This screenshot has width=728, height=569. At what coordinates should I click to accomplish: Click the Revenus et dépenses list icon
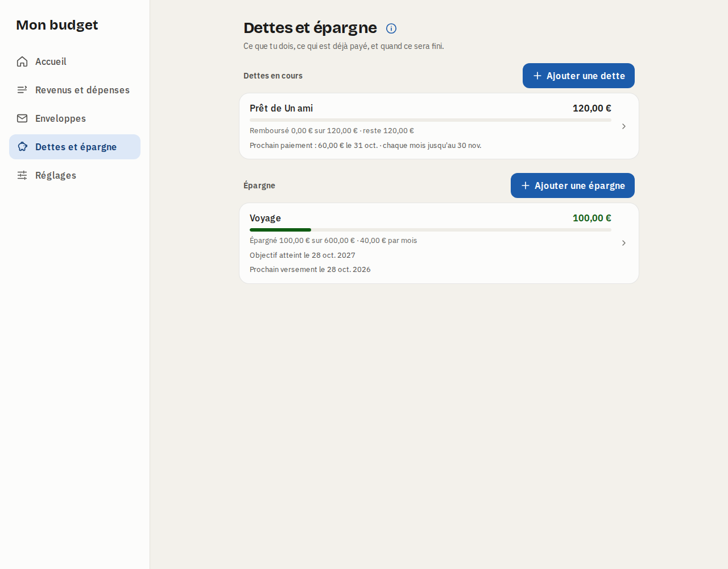[22, 90]
